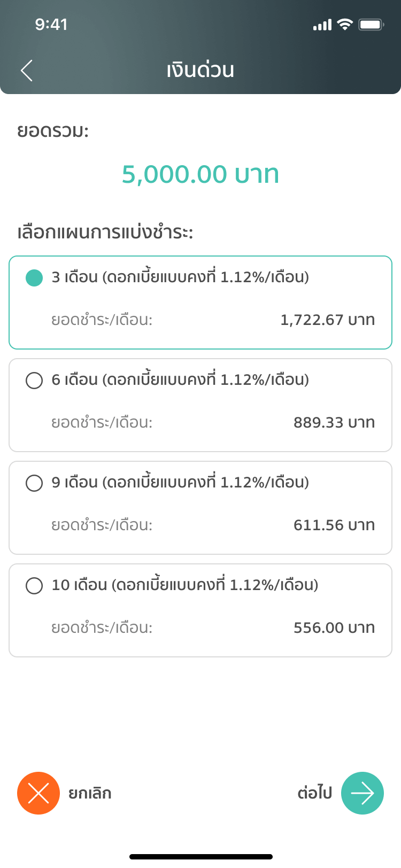
Task: Pick the 10-month plan radio button
Action: coord(34,586)
